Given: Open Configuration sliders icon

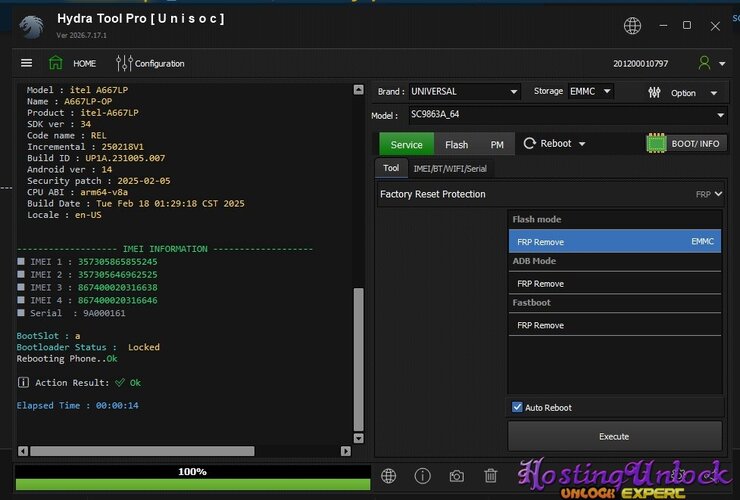Looking at the screenshot, I should coord(124,63).
